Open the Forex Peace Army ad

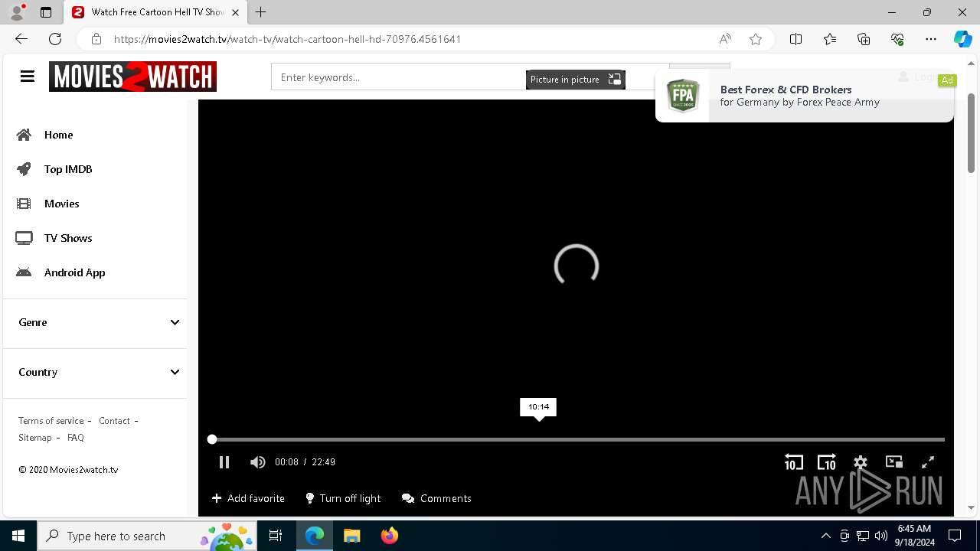[x=805, y=96]
